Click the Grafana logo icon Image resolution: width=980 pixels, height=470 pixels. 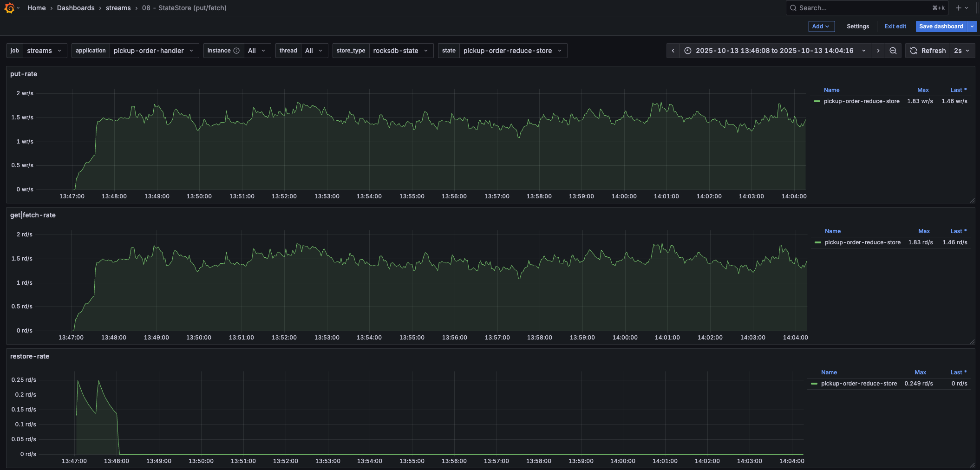[9, 8]
